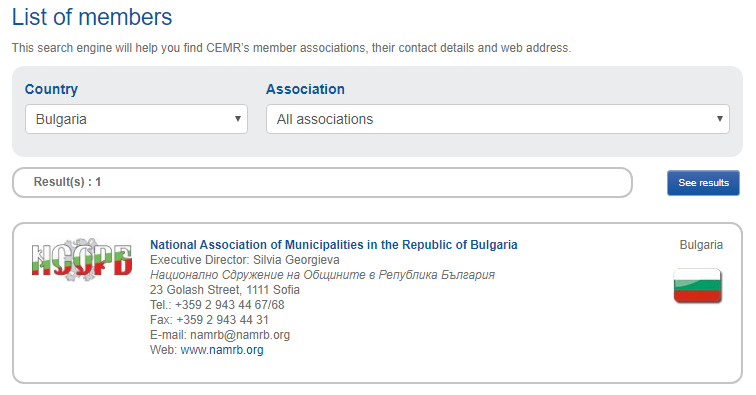Image resolution: width=756 pixels, height=395 pixels.
Task: Click the Country dropdown arrow
Action: tap(238, 119)
